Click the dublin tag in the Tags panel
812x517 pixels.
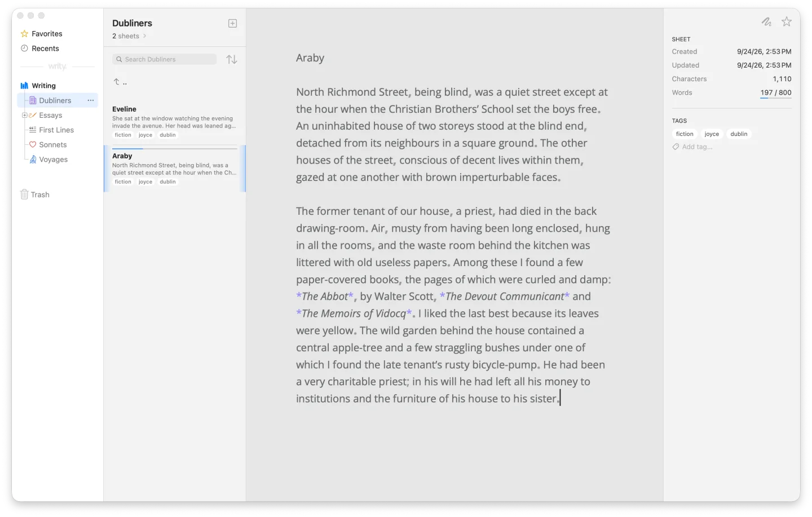pyautogui.click(x=739, y=134)
